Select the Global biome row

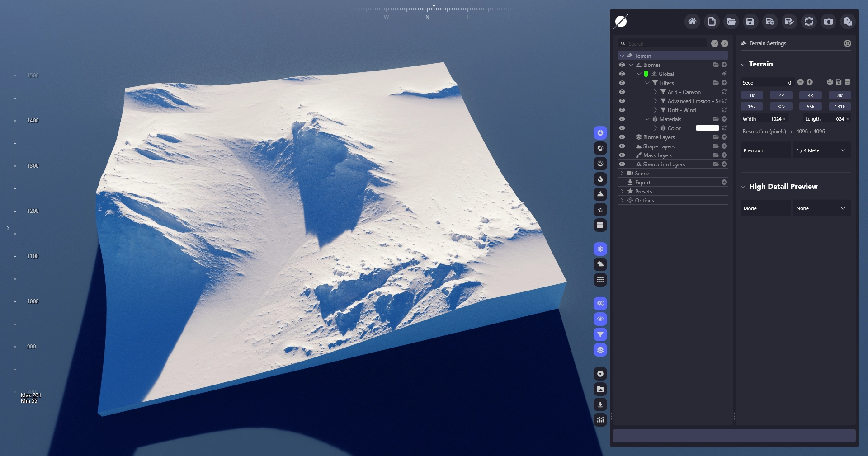pyautogui.click(x=673, y=74)
